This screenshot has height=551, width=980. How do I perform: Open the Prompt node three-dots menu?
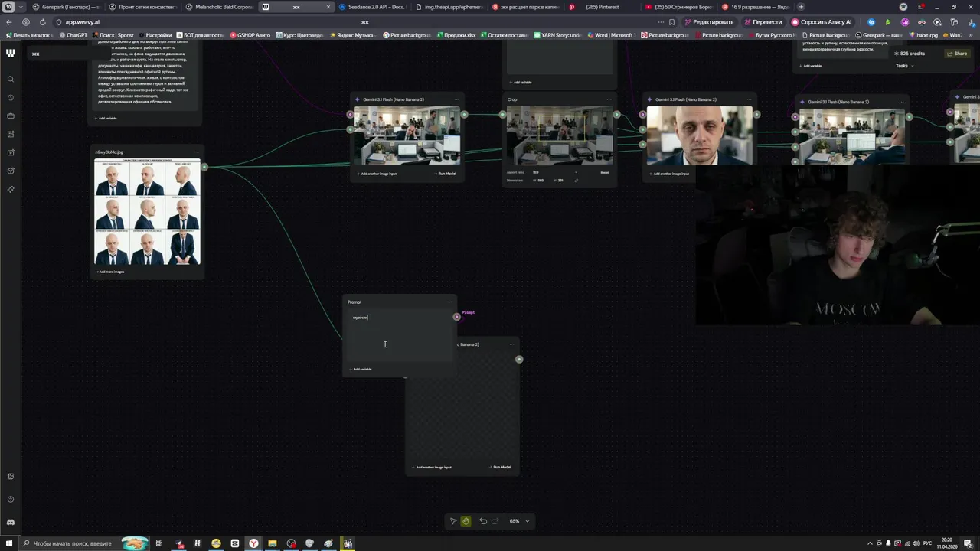coord(449,302)
